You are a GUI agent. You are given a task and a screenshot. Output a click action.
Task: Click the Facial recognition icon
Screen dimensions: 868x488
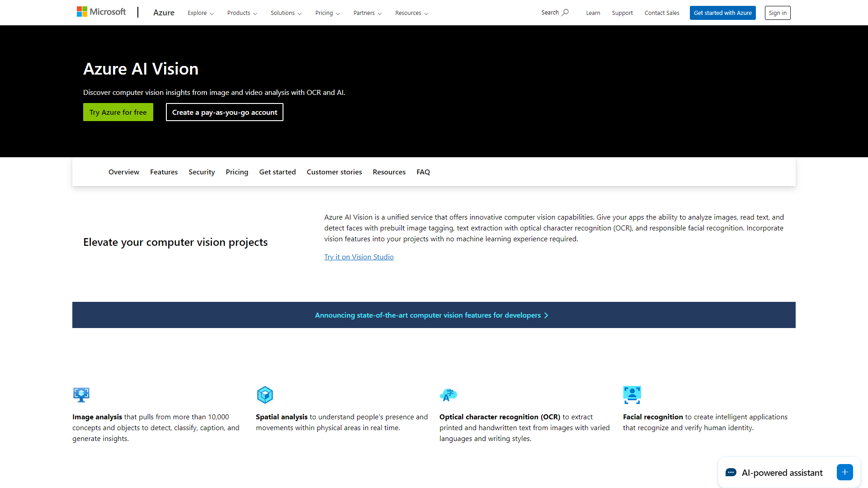pyautogui.click(x=632, y=394)
